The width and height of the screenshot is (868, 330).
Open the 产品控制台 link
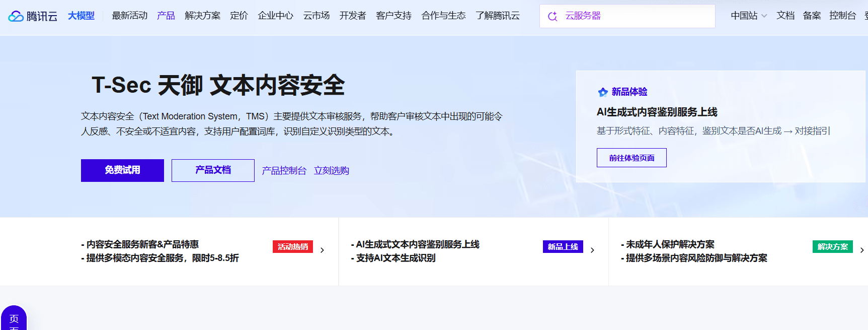pos(284,171)
